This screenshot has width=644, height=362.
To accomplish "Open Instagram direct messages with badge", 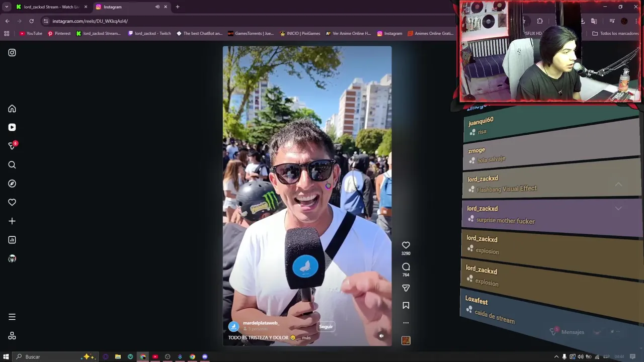I will tap(12, 146).
